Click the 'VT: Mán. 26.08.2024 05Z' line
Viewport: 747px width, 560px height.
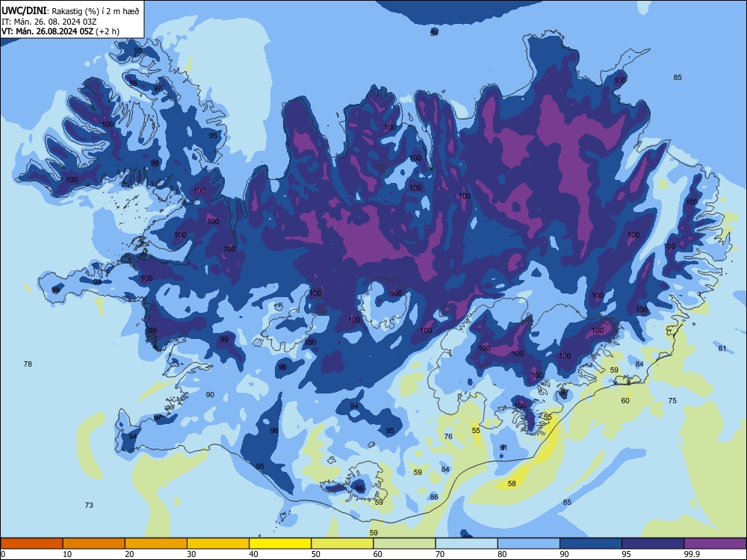(47, 31)
